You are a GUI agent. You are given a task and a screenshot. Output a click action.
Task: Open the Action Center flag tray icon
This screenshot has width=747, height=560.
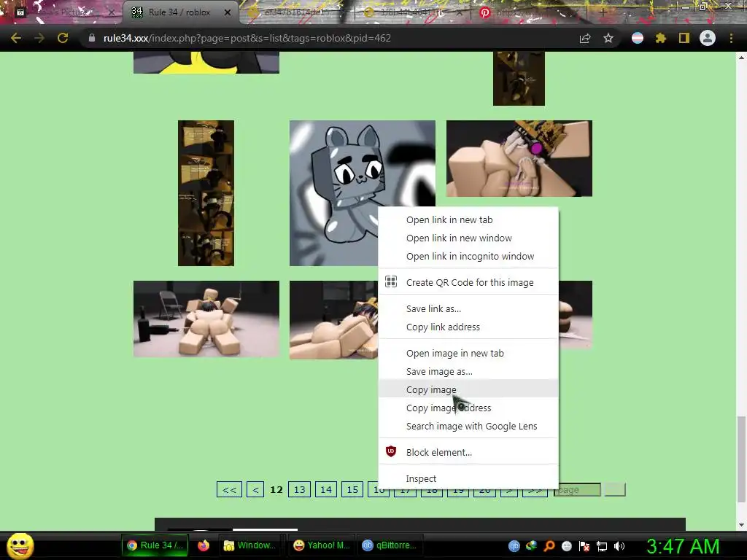(584, 546)
